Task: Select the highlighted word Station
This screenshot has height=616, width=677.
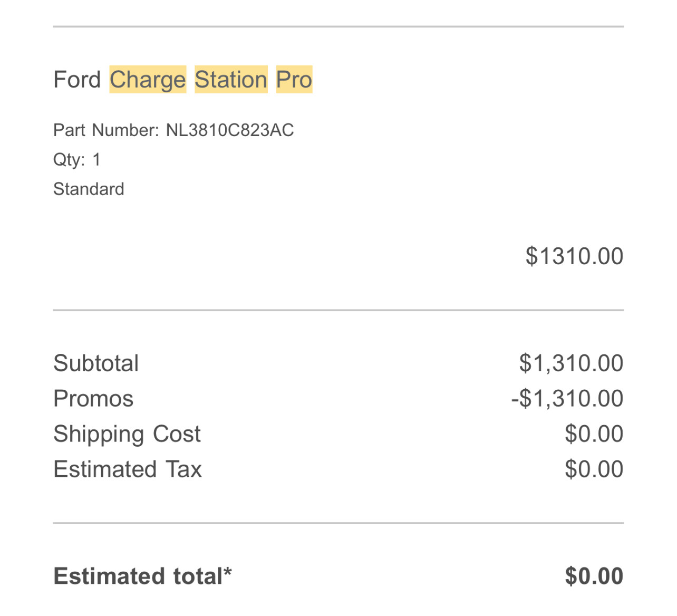Action: [x=231, y=80]
